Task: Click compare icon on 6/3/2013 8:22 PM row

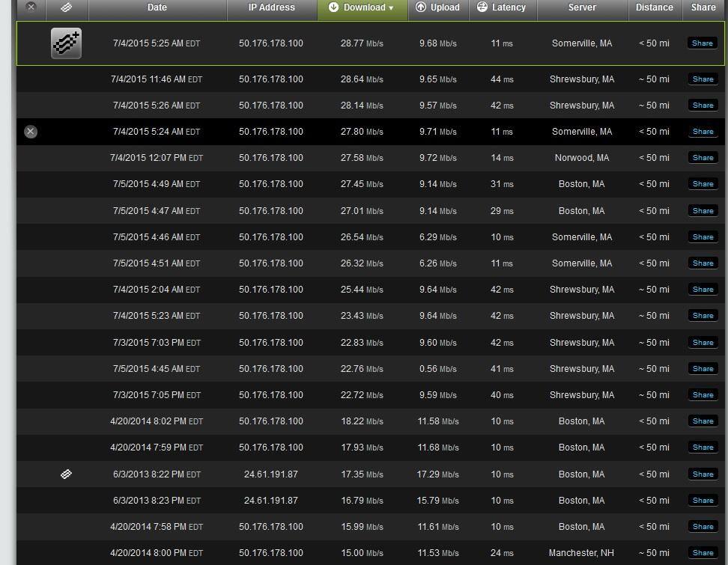Action: point(66,474)
